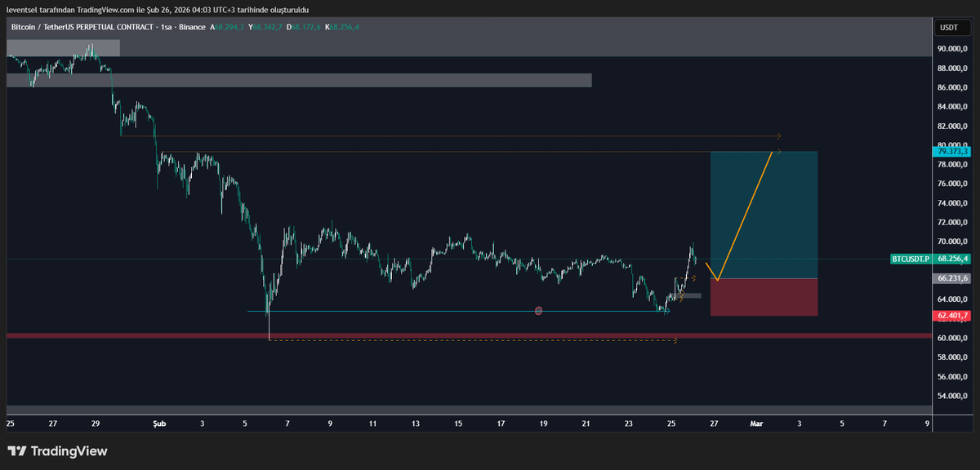
Task: Click the Mar date axis label
Action: click(756, 424)
